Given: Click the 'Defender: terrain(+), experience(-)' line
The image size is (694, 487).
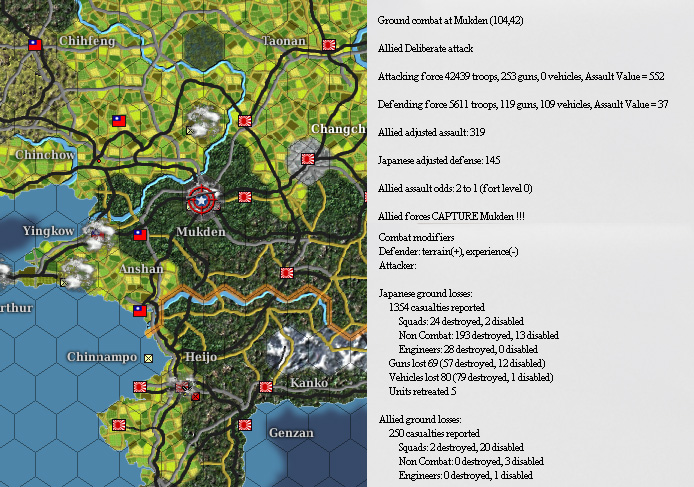Looking at the screenshot, I should click(x=448, y=251).
